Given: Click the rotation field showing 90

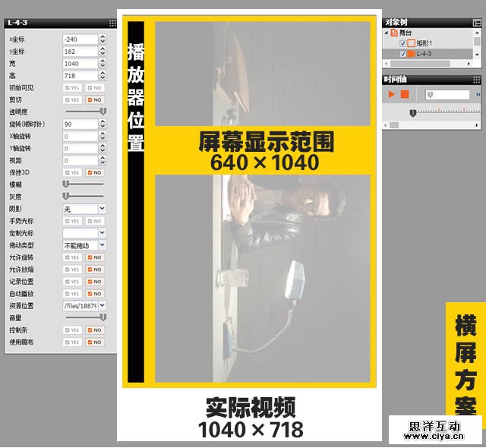Looking at the screenshot, I should pos(80,125).
